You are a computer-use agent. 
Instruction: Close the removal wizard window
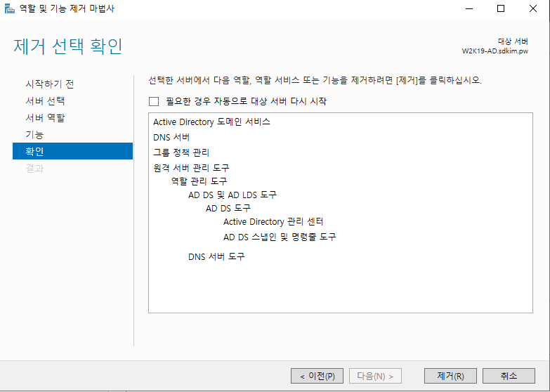[x=533, y=8]
